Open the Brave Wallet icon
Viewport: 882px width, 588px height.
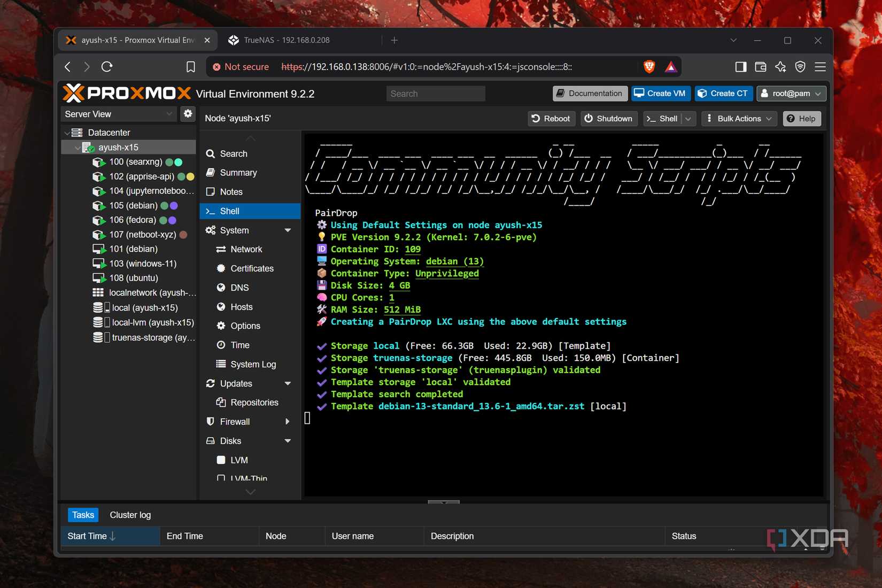pyautogui.click(x=760, y=67)
